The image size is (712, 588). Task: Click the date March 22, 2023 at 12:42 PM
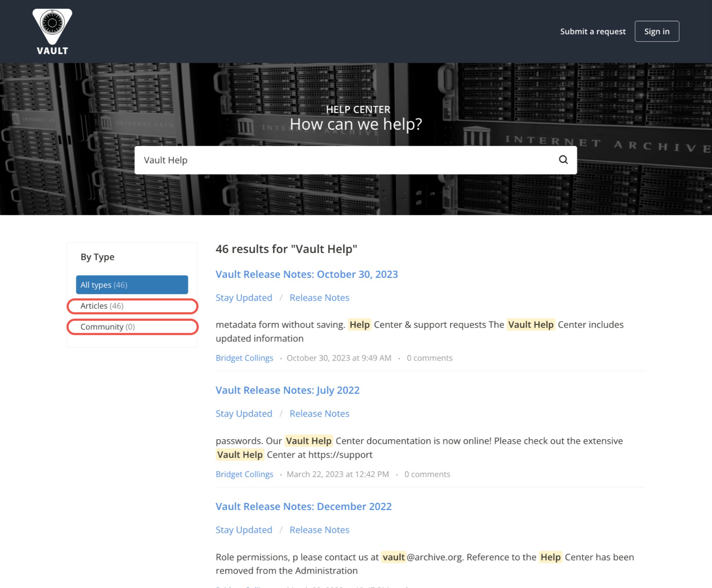point(338,474)
